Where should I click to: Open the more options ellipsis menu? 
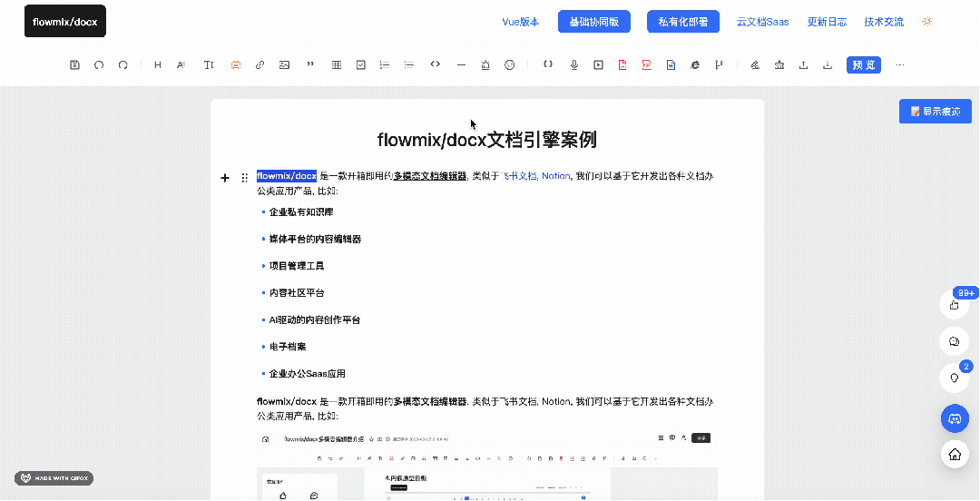click(x=900, y=64)
